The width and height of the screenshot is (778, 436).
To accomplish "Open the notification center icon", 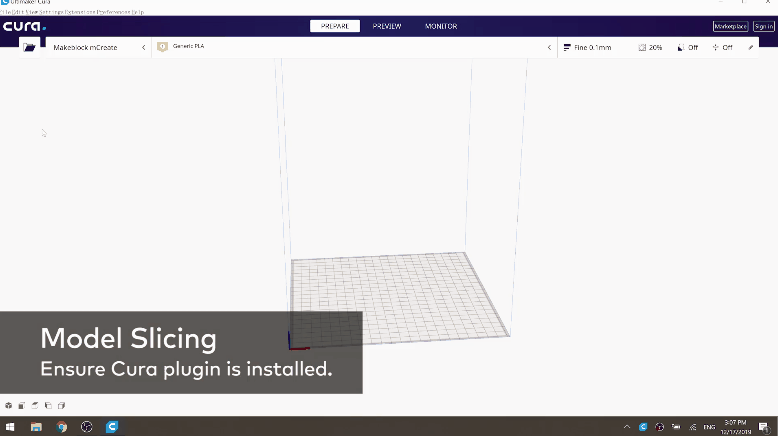I will point(765,427).
